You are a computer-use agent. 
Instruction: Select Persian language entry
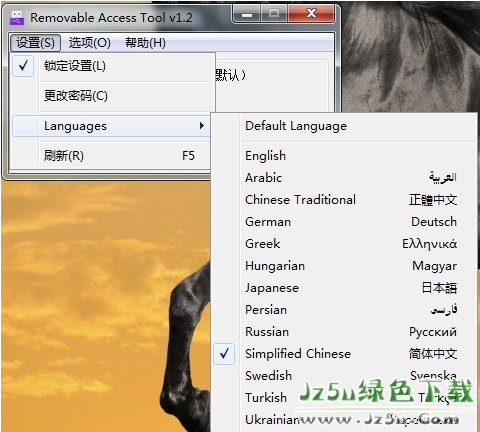click(x=345, y=310)
